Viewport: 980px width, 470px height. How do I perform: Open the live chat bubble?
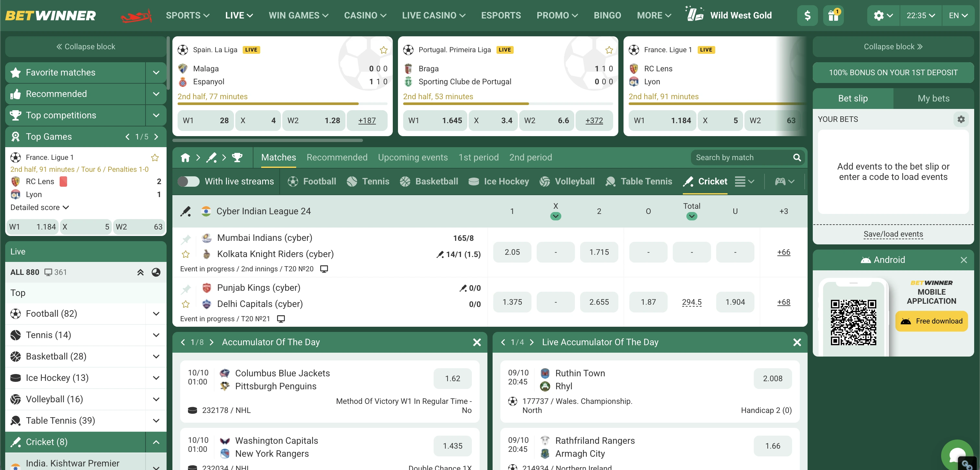point(957,455)
